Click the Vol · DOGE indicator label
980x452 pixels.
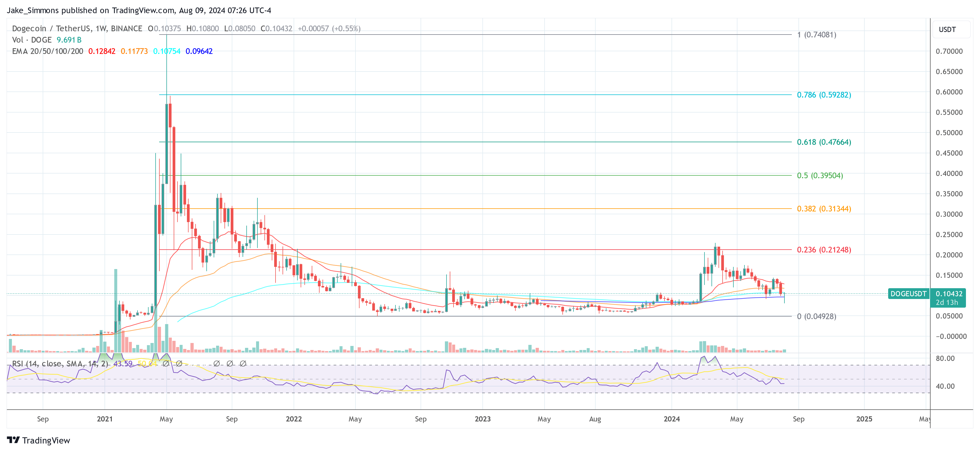32,40
